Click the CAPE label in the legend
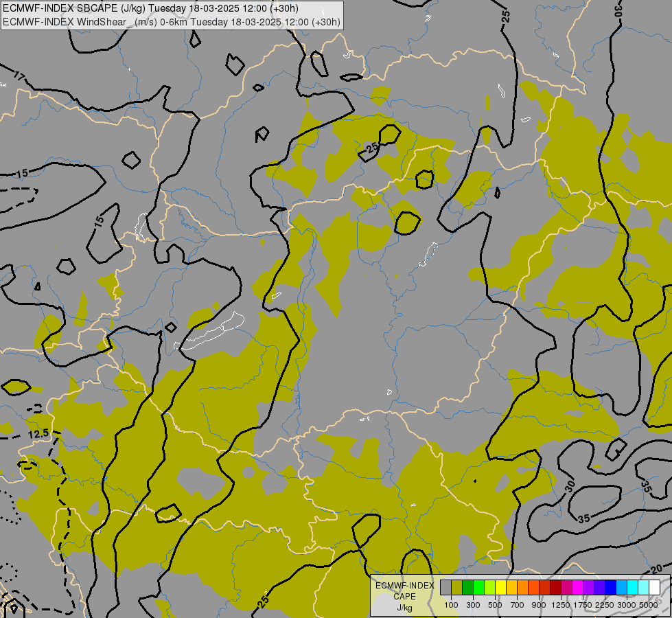Screen dimensions: 672x618 [x=404, y=597]
